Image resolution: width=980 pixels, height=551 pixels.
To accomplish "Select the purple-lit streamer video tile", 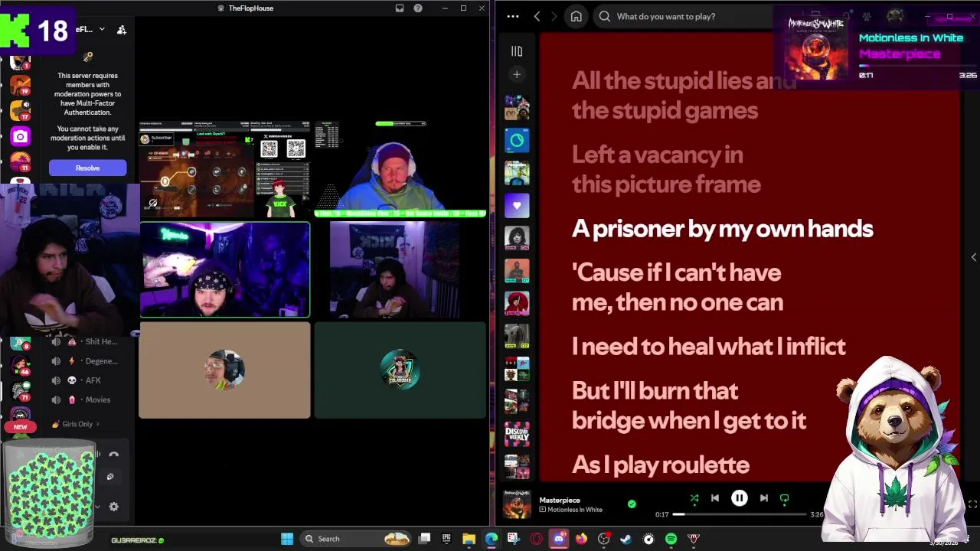I will pyautogui.click(x=224, y=269).
